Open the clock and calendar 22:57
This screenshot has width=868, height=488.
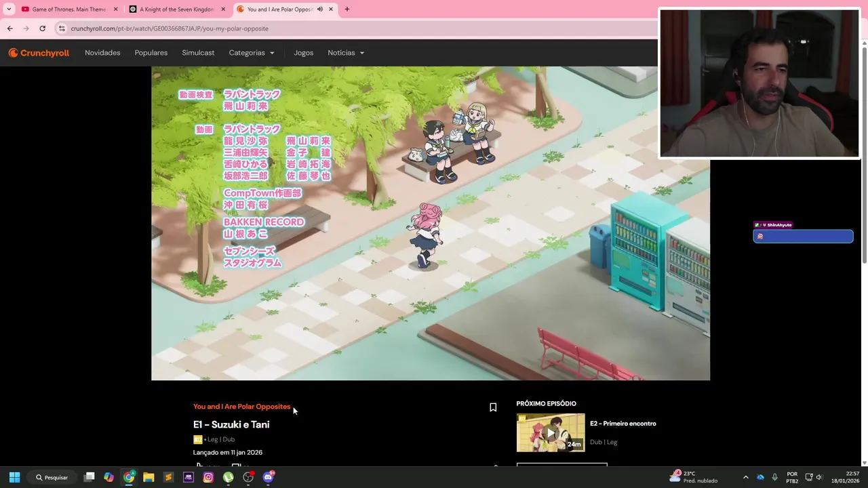(845, 477)
